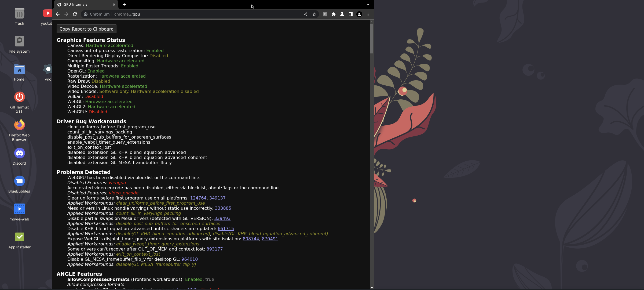This screenshot has width=644, height=290.
Task: Click the page vertical scrollbar thumb
Action: [372, 38]
